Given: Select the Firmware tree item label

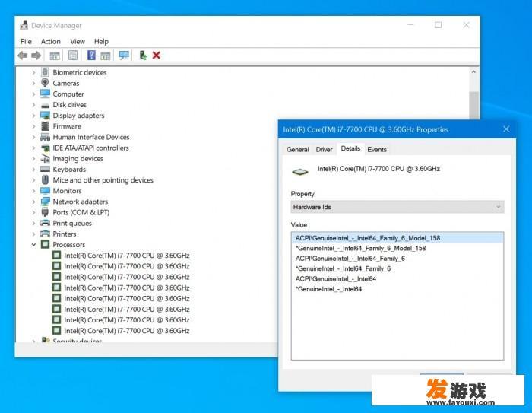Looking at the screenshot, I should (67, 126).
